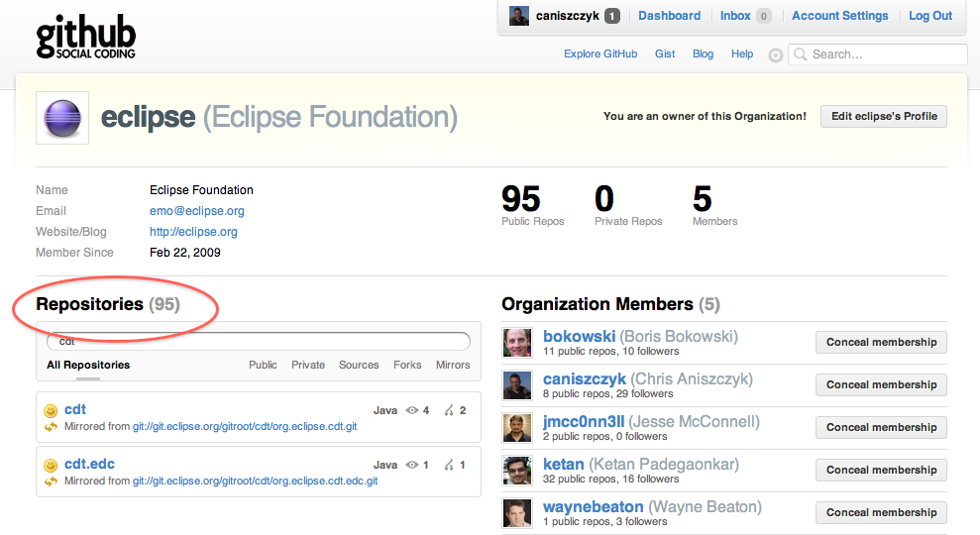Click waynebeaton's avatar photo
The image size is (980, 535).
coord(517,512)
